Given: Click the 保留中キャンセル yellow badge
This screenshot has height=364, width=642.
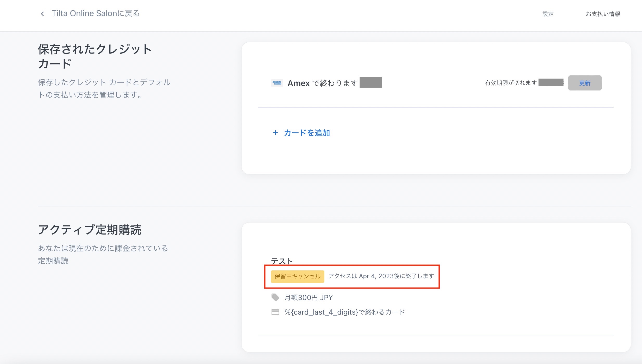Looking at the screenshot, I should click(297, 276).
